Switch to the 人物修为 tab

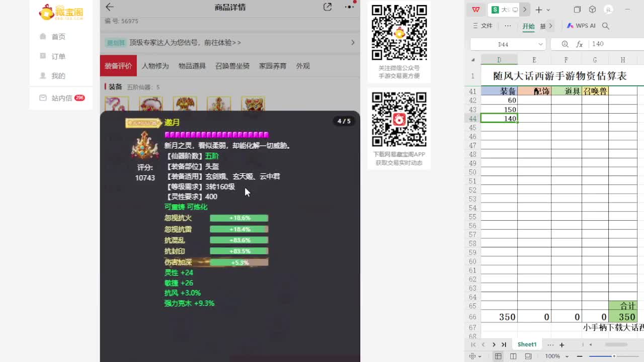point(155,65)
